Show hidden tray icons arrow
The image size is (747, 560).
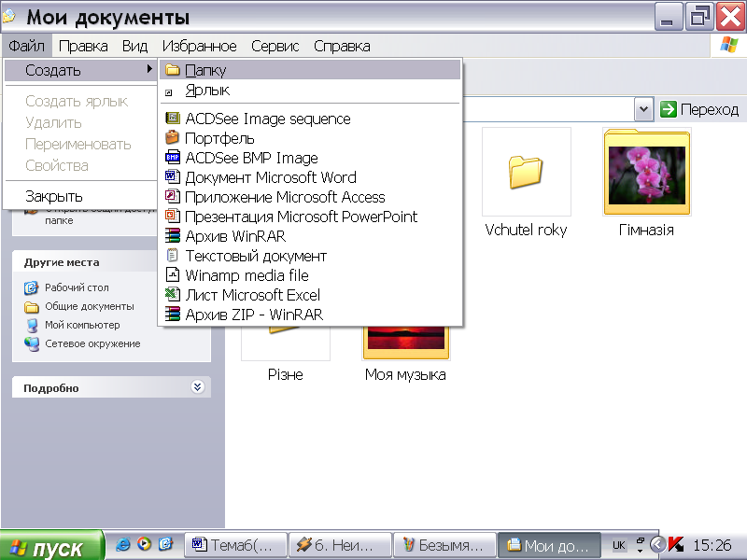658,544
